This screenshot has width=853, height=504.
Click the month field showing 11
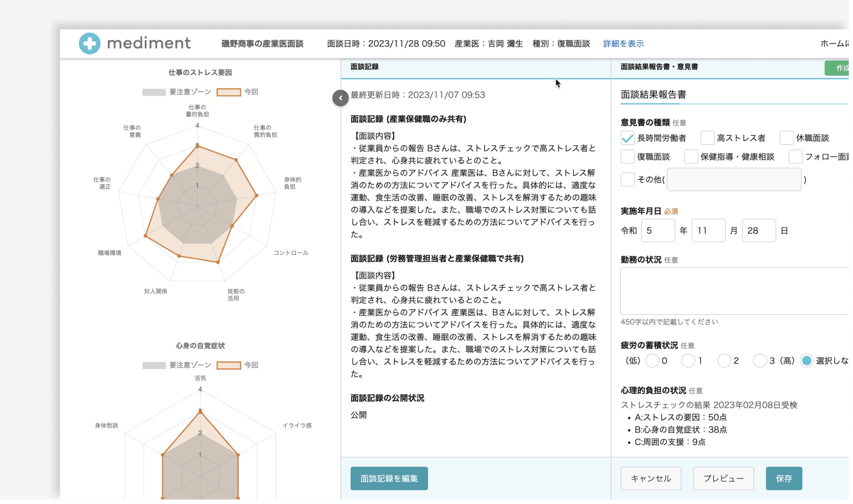point(708,231)
